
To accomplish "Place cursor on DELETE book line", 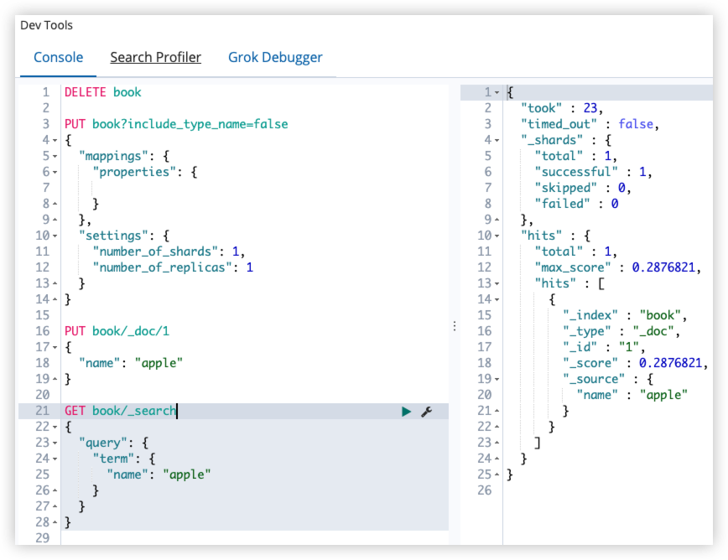I will [102, 92].
